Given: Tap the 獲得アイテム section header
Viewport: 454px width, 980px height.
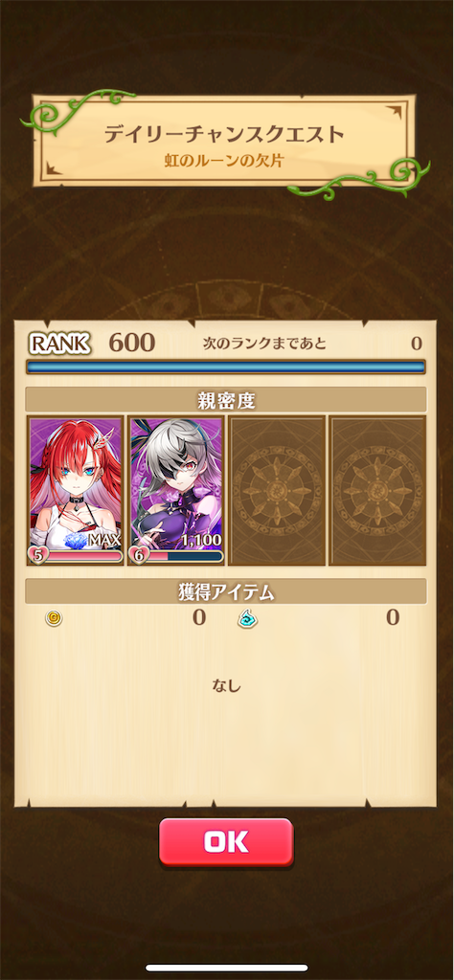Looking at the screenshot, I should pyautogui.click(x=226, y=590).
